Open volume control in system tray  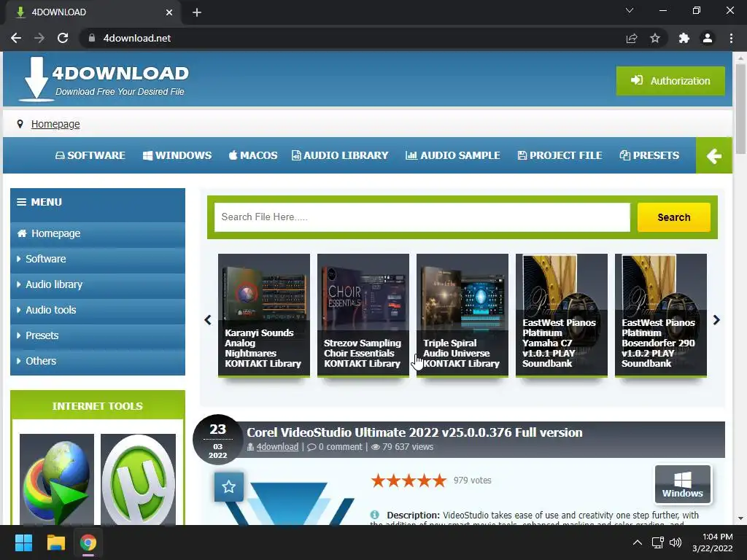coord(676,542)
